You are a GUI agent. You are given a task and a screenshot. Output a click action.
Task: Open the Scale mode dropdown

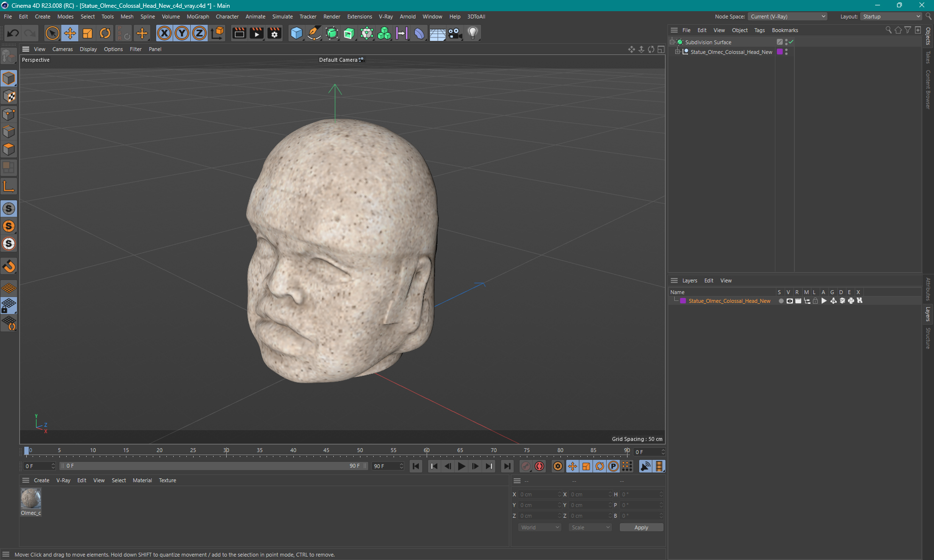tap(590, 527)
